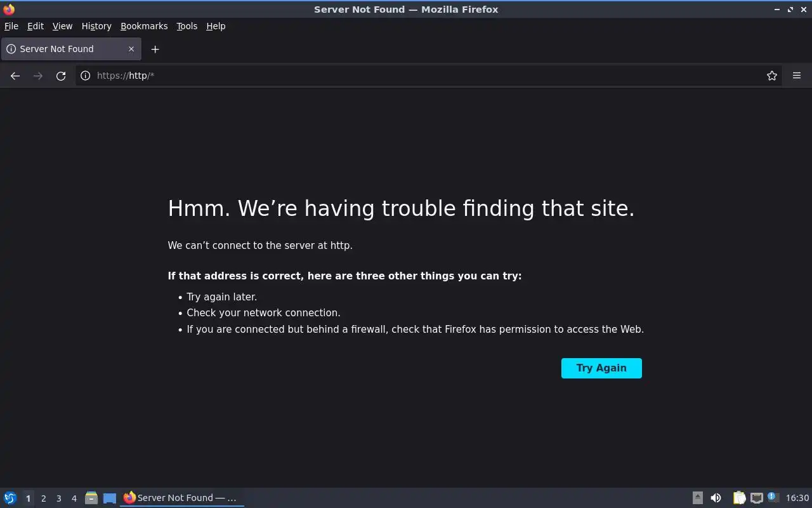Go back with the back arrow
The height and width of the screenshot is (508, 812).
point(15,76)
